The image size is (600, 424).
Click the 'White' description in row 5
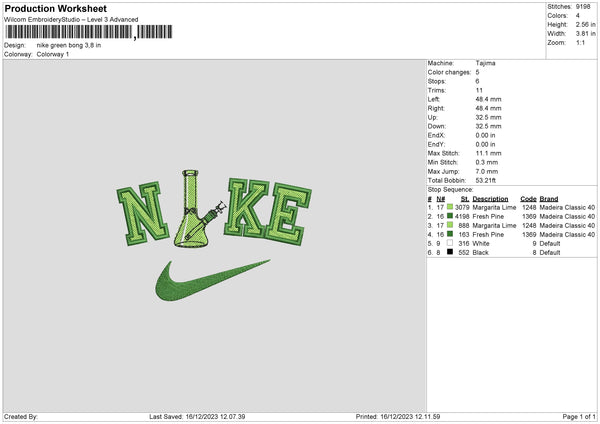point(481,243)
